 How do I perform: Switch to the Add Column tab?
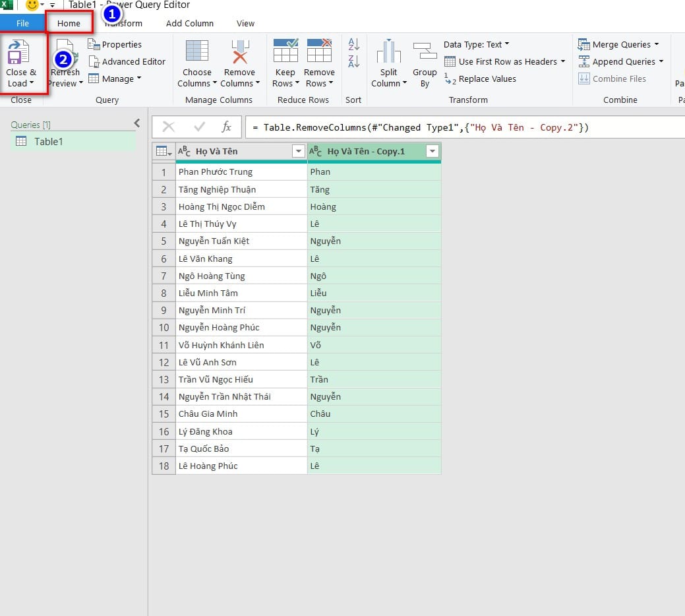point(190,23)
